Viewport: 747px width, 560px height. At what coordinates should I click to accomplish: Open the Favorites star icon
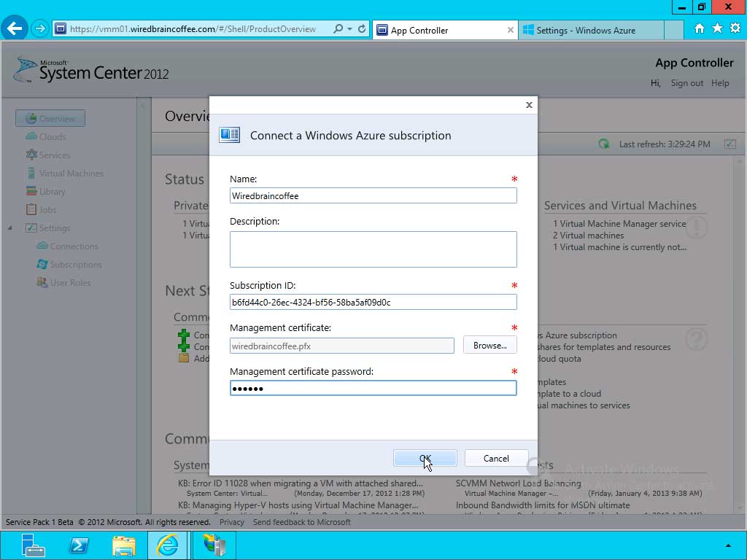click(718, 28)
